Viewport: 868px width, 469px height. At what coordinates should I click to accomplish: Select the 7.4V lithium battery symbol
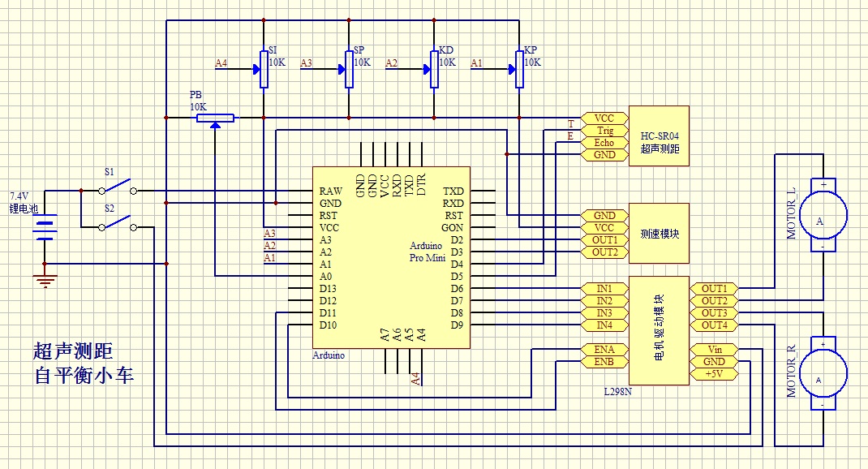coord(45,227)
